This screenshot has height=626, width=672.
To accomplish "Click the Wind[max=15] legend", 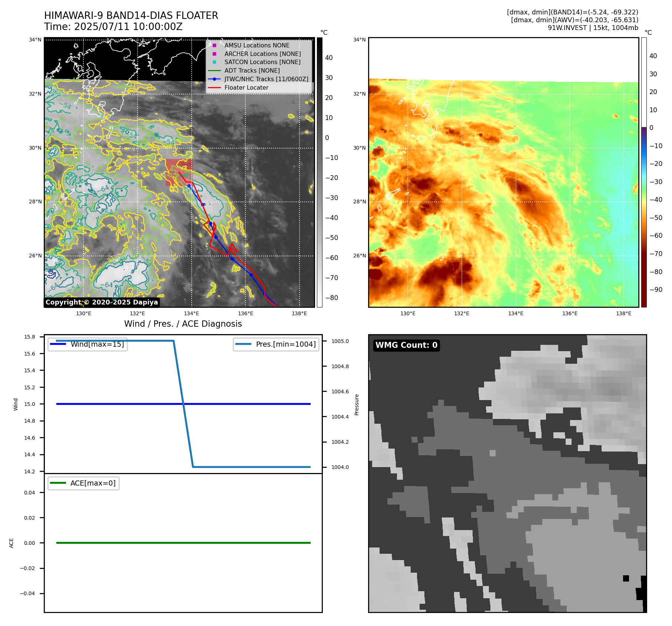I will tap(88, 344).
